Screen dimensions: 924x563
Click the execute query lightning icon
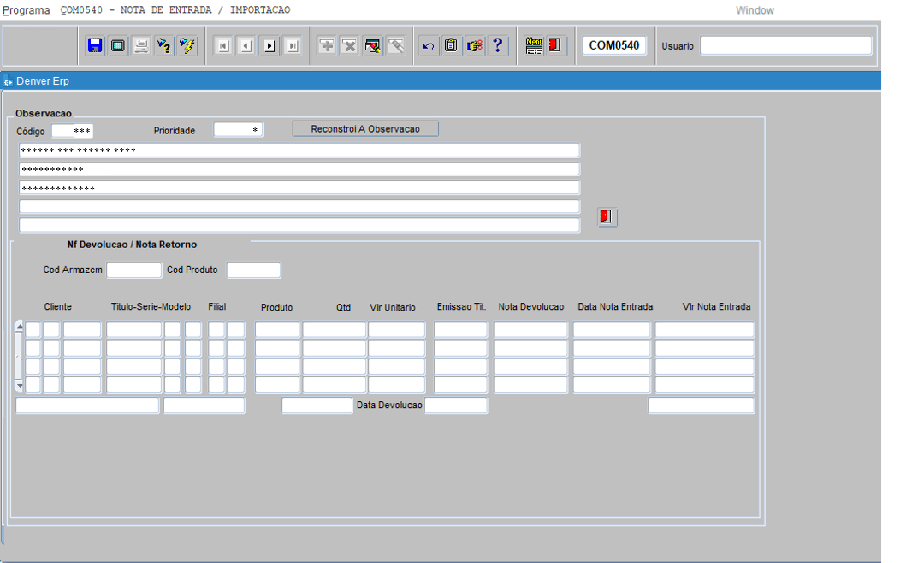pos(187,46)
